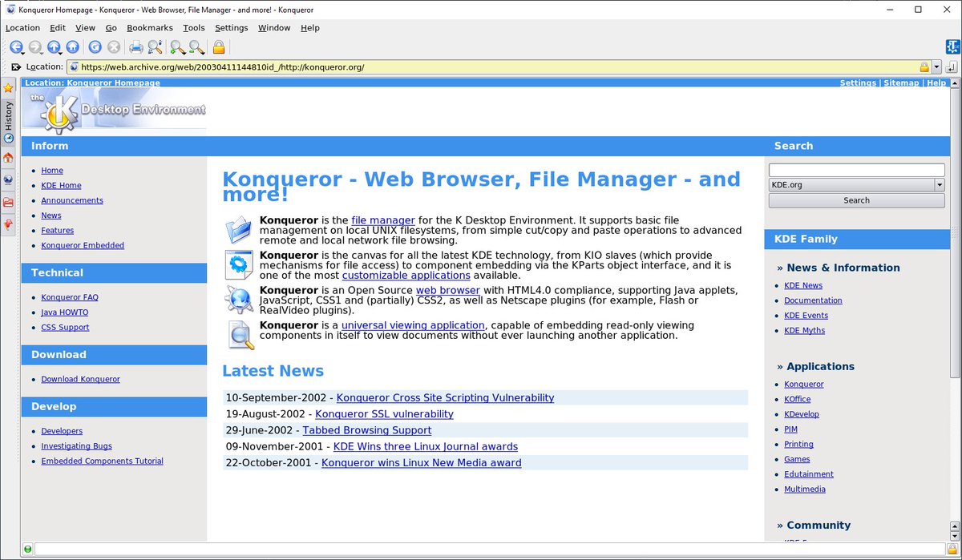Click the KDE Desktop Environment logo

115,109
